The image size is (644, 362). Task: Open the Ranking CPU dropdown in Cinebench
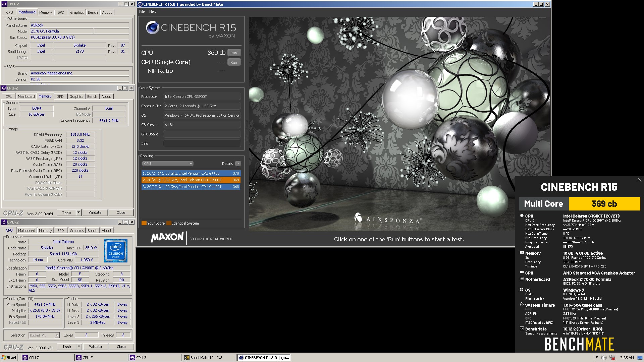pos(167,164)
